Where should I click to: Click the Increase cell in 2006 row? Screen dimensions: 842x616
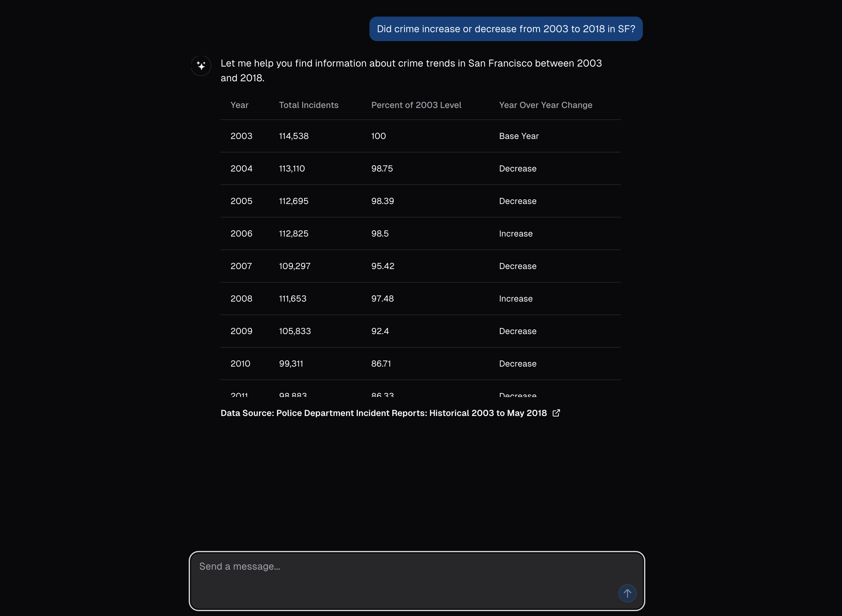[x=516, y=233]
